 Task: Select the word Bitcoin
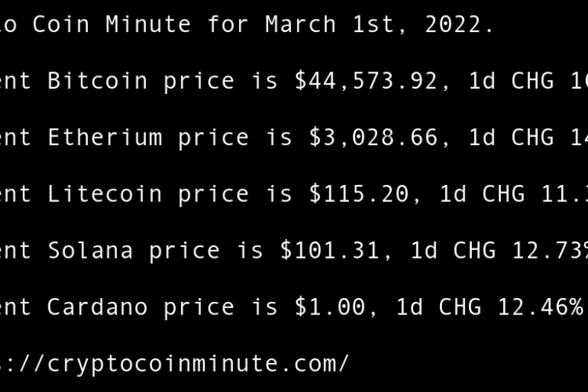pyautogui.click(x=97, y=81)
